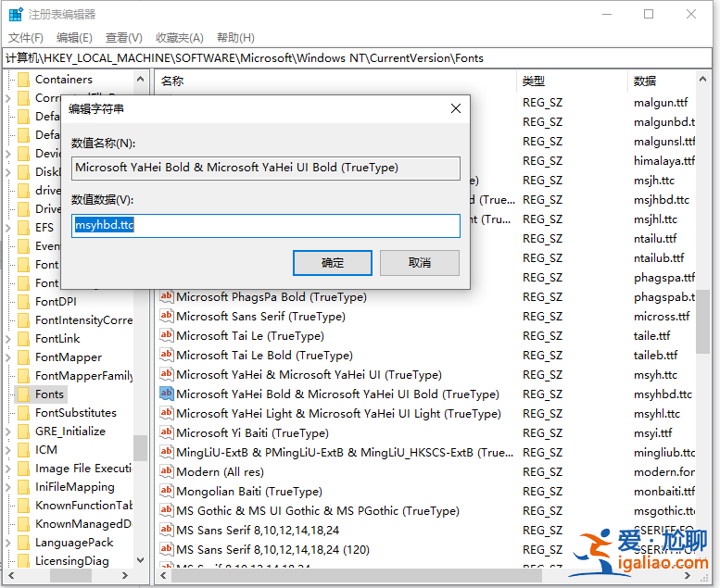Click the Containers folder icon

23,79
